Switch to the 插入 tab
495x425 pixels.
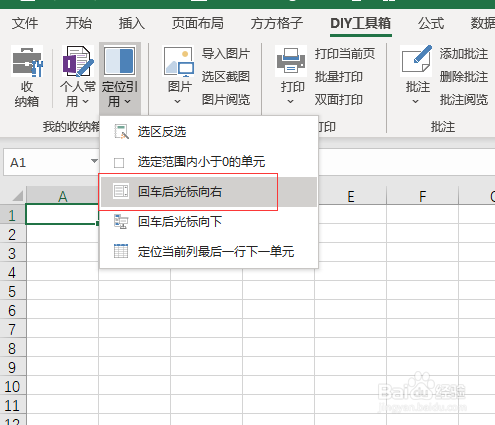pos(132,23)
